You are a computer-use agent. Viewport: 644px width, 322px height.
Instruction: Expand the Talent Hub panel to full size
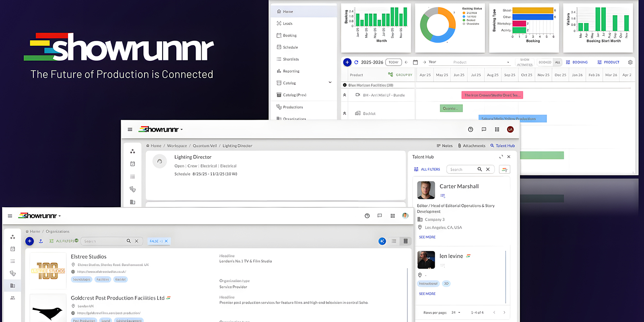[501, 157]
